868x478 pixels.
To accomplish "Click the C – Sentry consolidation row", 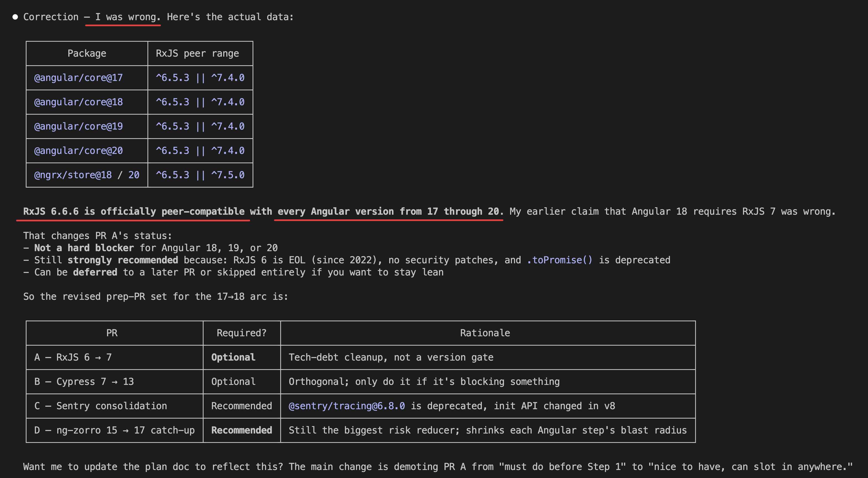I will [100, 406].
